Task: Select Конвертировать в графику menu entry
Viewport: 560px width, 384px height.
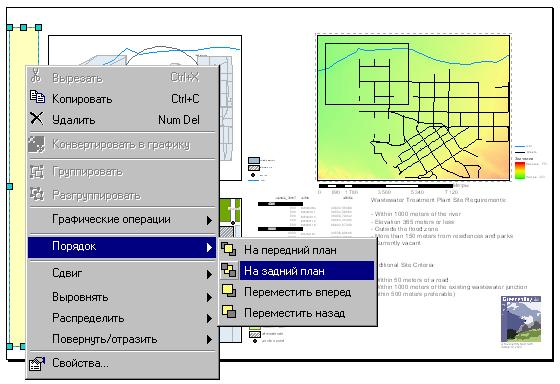Action: coord(122,144)
